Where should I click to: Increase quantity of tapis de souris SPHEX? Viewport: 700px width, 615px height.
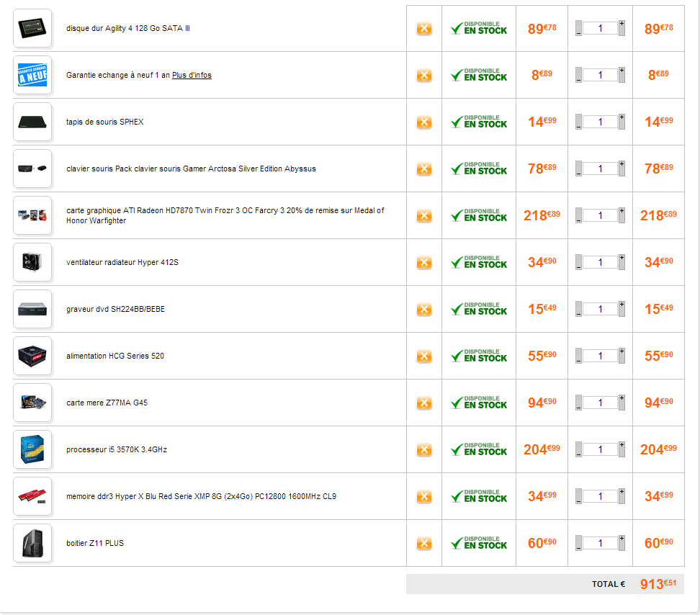(622, 122)
